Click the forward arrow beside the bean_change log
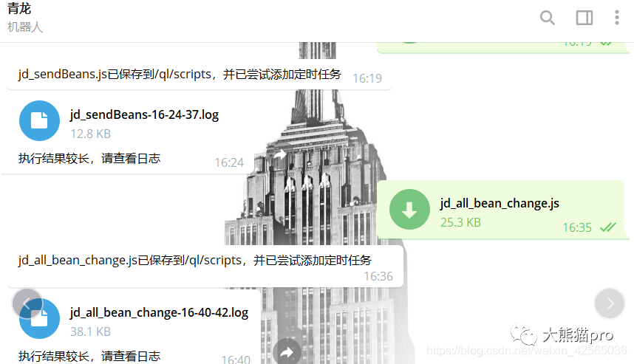634x364 pixels. click(287, 352)
